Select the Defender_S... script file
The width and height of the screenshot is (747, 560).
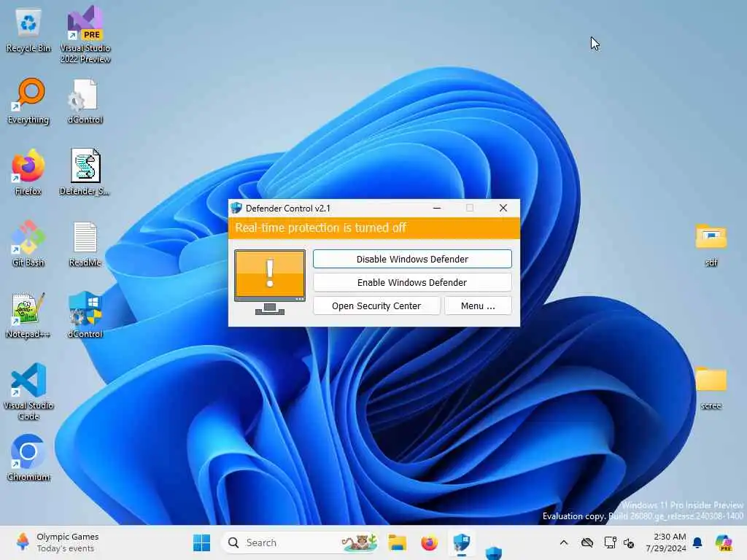point(85,172)
